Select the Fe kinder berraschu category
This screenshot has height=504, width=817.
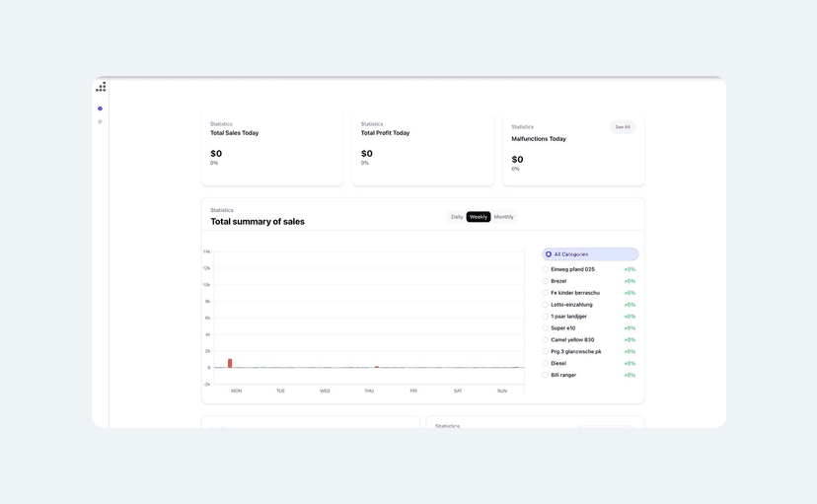click(546, 293)
